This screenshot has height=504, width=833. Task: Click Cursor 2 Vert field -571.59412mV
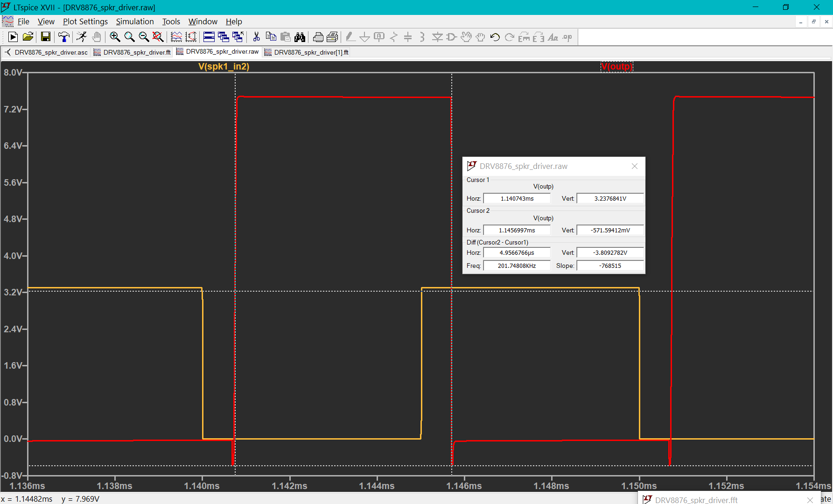point(610,230)
